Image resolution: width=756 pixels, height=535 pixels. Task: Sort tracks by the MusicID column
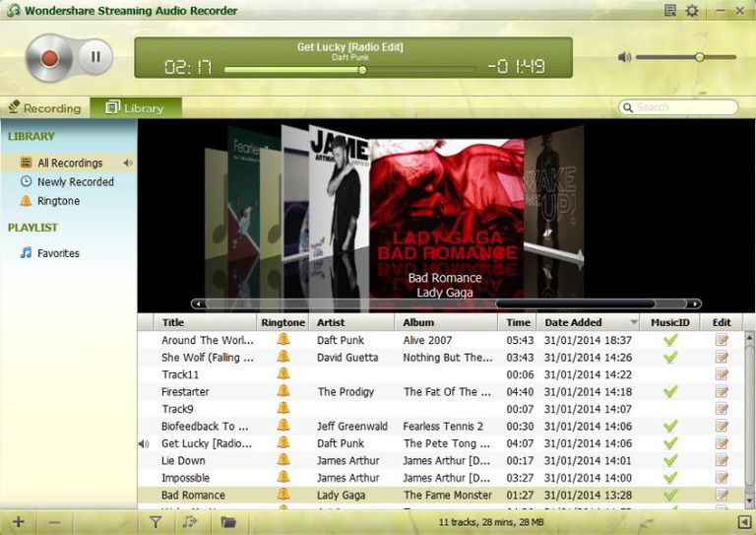(x=669, y=322)
